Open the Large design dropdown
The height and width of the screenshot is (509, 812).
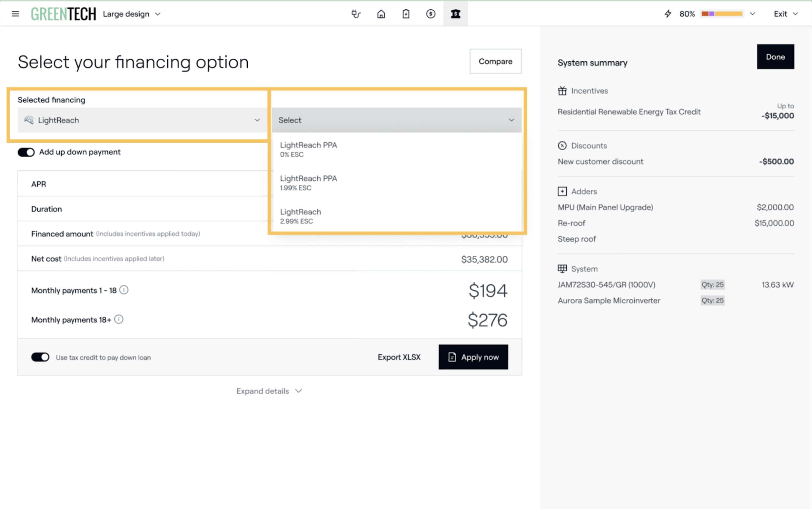(132, 14)
